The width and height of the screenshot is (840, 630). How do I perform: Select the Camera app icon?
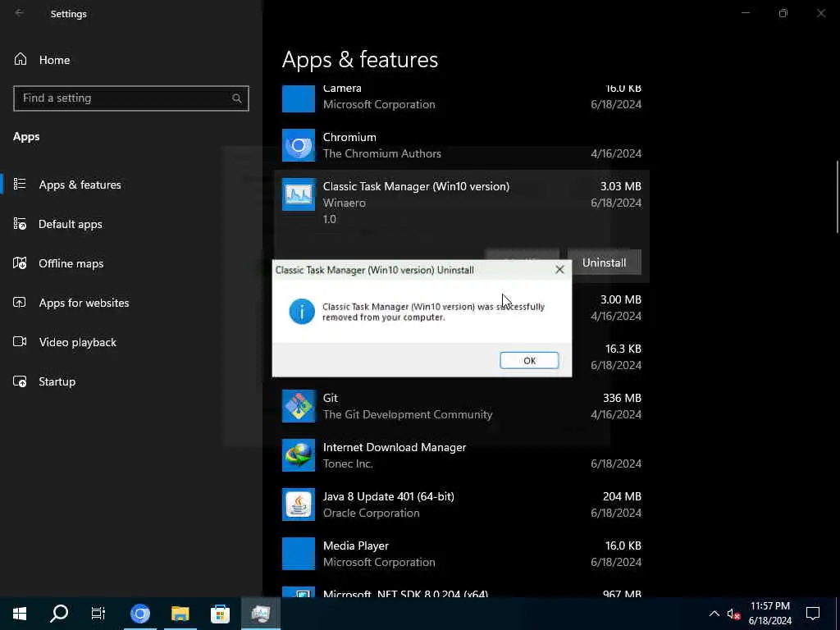299,98
